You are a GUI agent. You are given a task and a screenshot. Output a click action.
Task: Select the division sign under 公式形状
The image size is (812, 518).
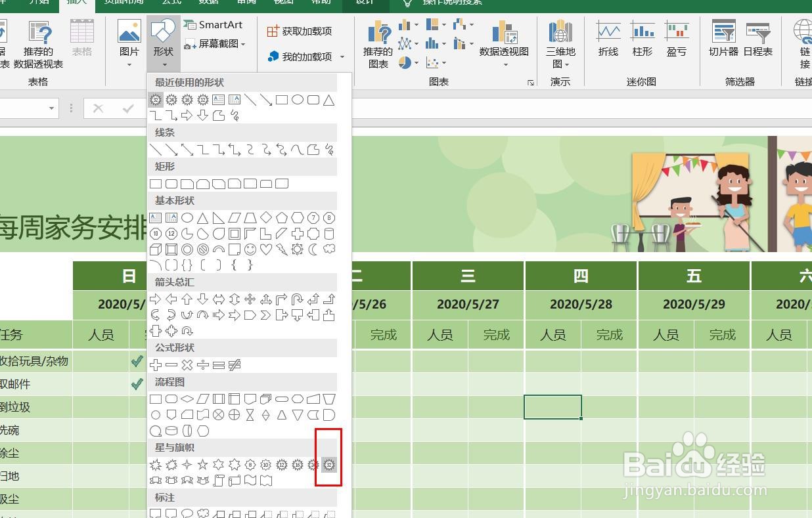pyautogui.click(x=203, y=365)
